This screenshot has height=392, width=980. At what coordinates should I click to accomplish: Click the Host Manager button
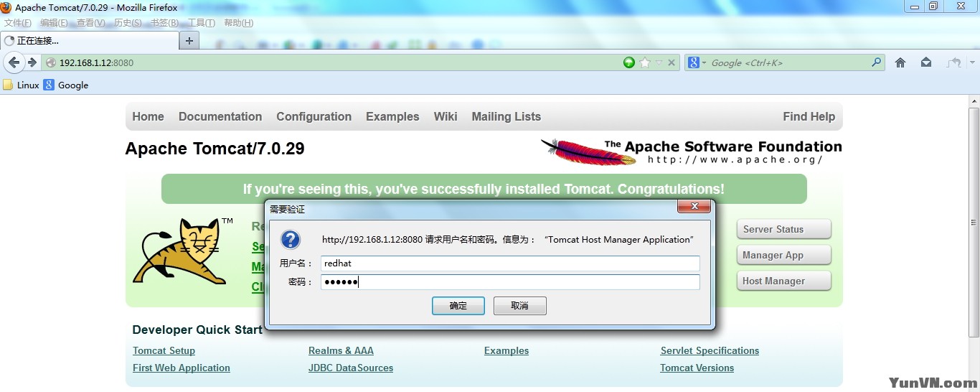783,281
